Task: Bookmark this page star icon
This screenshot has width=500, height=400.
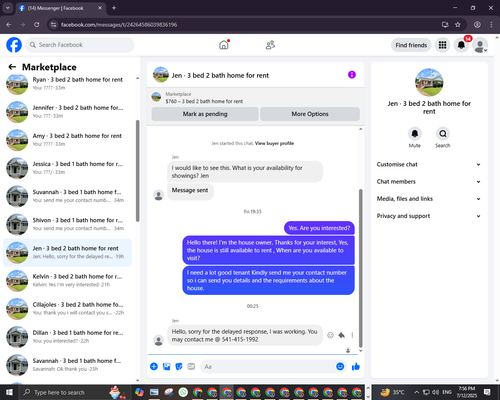Action: click(458, 25)
